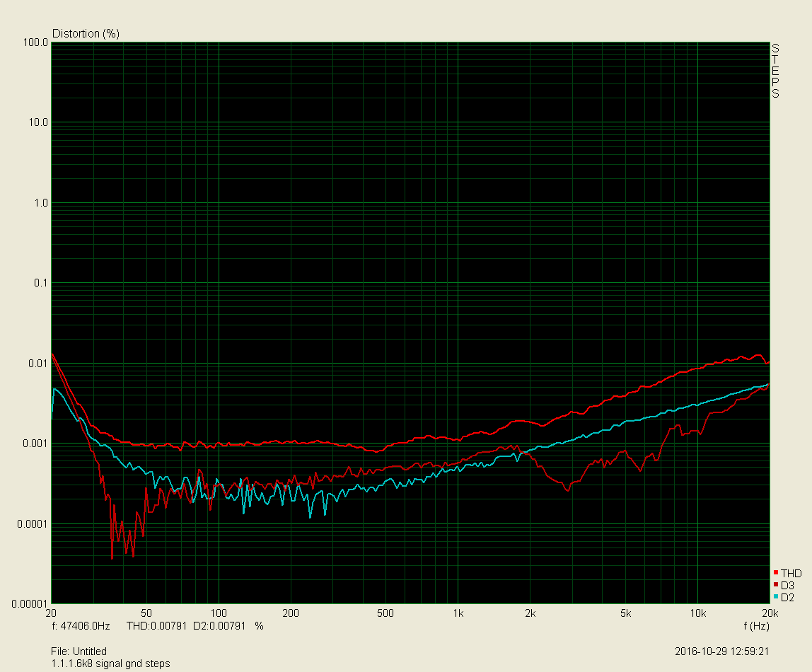
Task: Click the 10.0 y-axis value
Action: tap(37, 122)
